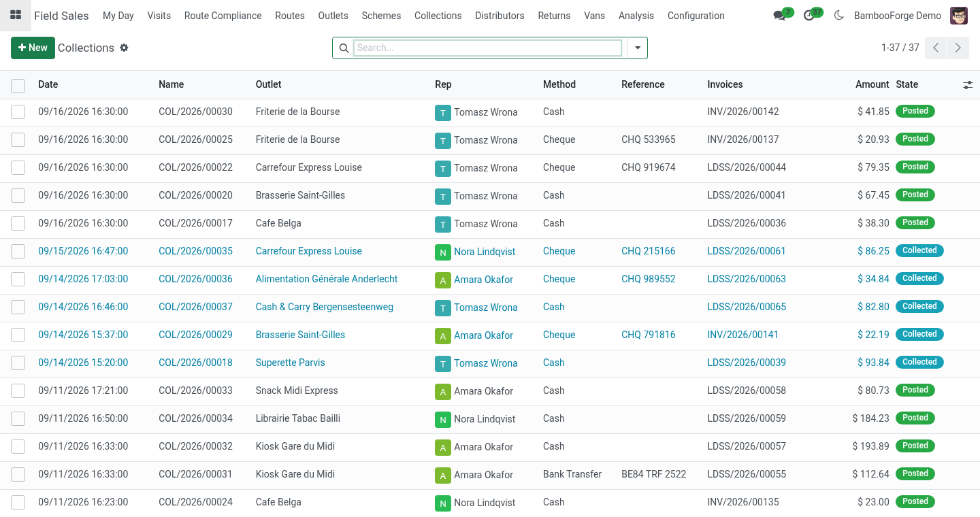The height and width of the screenshot is (517, 980).
Task: Sort by the Amount column header
Action: coord(872,84)
